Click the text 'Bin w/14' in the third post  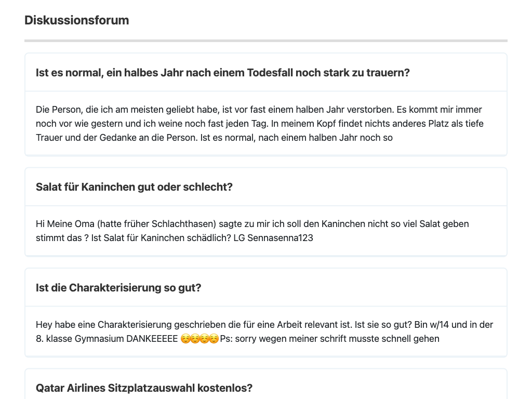click(x=432, y=325)
